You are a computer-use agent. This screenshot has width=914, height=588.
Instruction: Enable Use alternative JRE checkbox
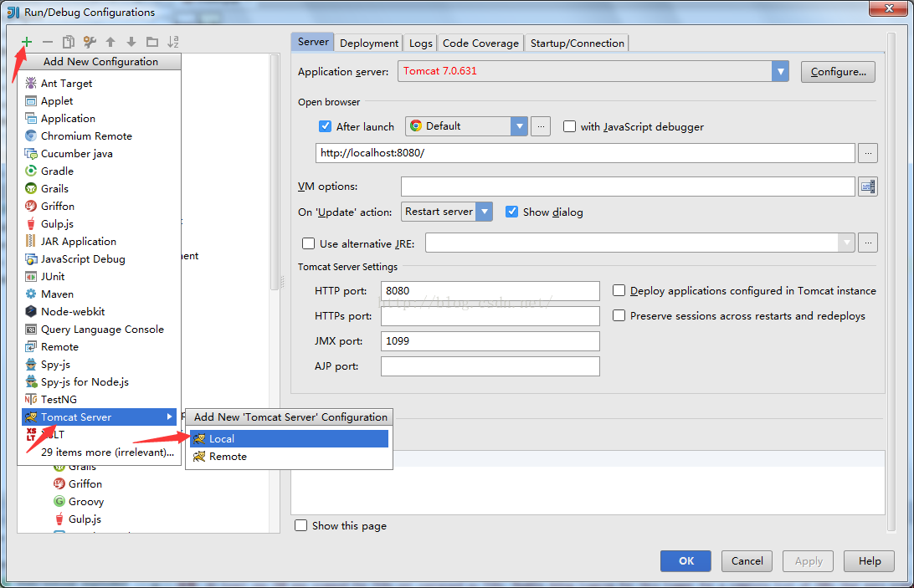308,243
